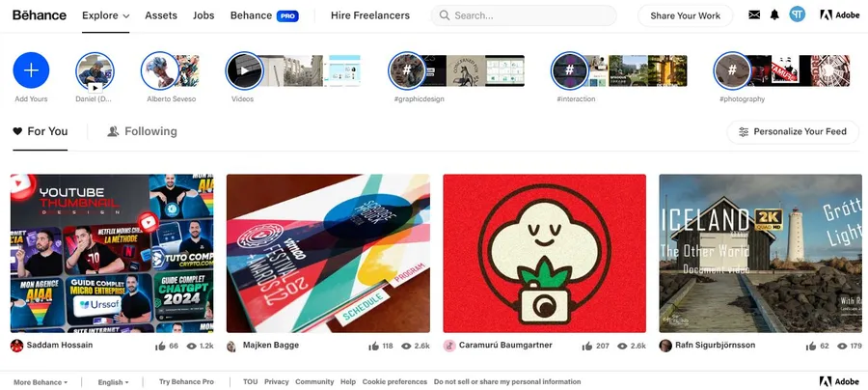Click Personalize Your Feed button
This screenshot has width=868, height=390.
point(793,132)
